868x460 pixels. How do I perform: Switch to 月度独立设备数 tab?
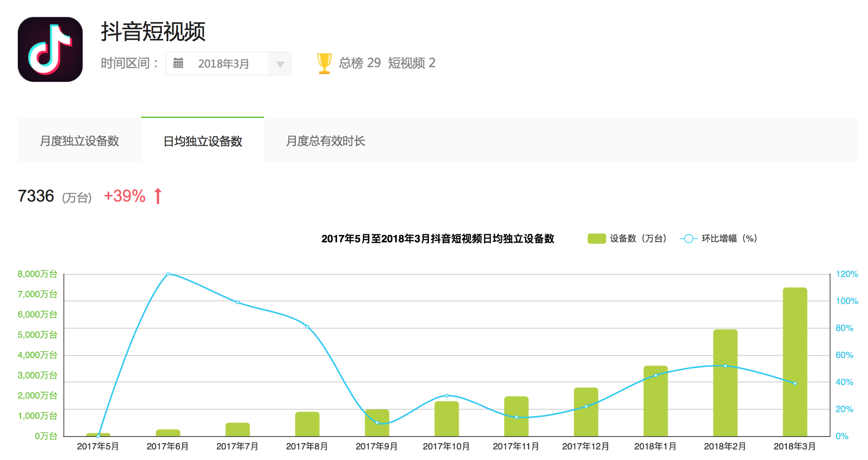pyautogui.click(x=79, y=141)
